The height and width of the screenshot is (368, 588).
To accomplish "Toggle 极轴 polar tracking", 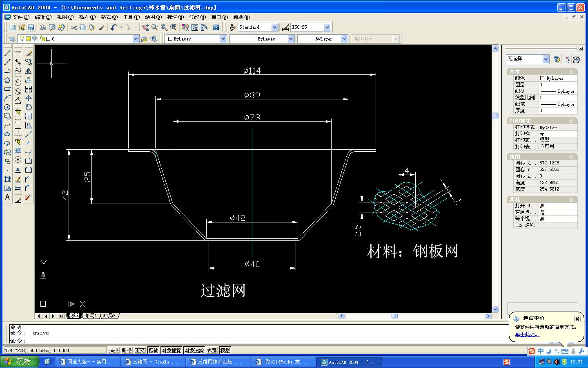I will tap(153, 350).
